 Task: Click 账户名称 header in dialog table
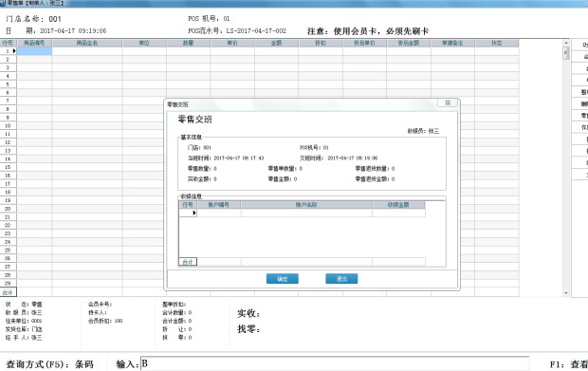point(306,205)
